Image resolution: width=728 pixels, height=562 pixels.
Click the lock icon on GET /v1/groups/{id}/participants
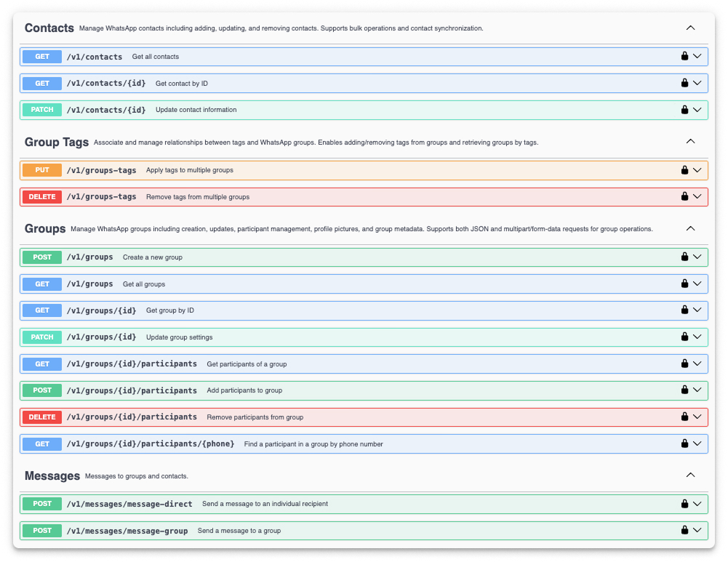coord(684,364)
